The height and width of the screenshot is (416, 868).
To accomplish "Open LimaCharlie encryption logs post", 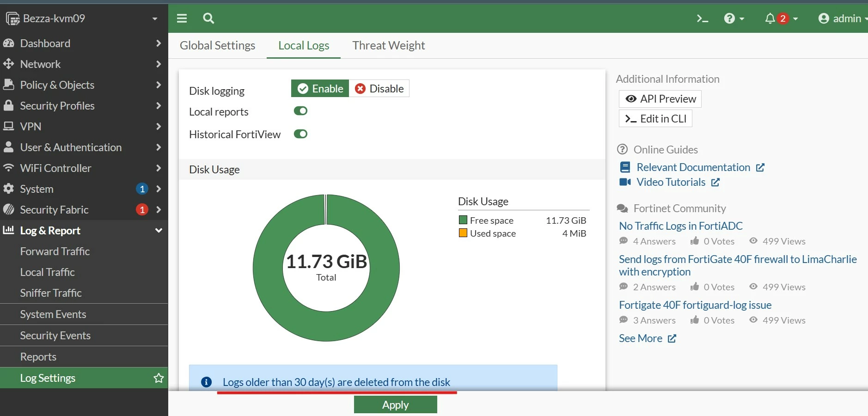I will pyautogui.click(x=738, y=265).
